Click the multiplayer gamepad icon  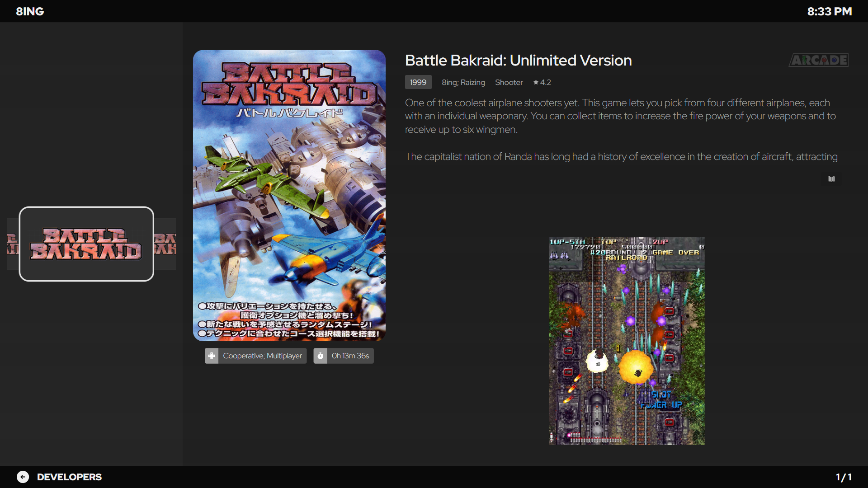tap(212, 356)
